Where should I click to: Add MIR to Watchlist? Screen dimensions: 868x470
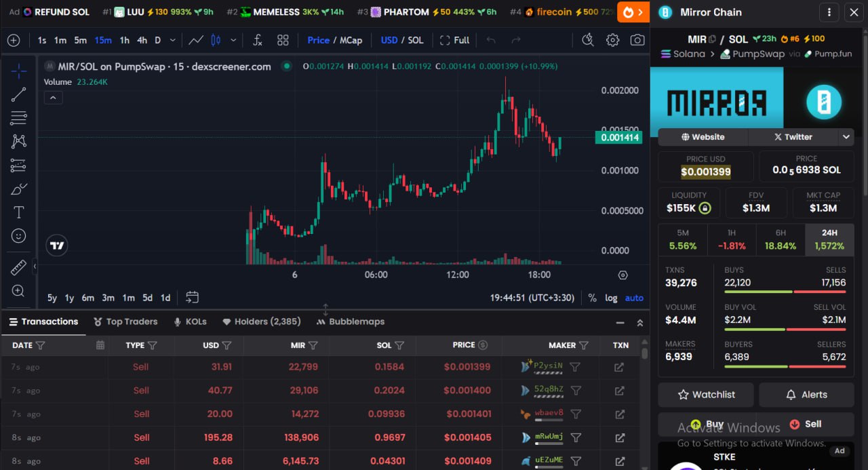[706, 394]
